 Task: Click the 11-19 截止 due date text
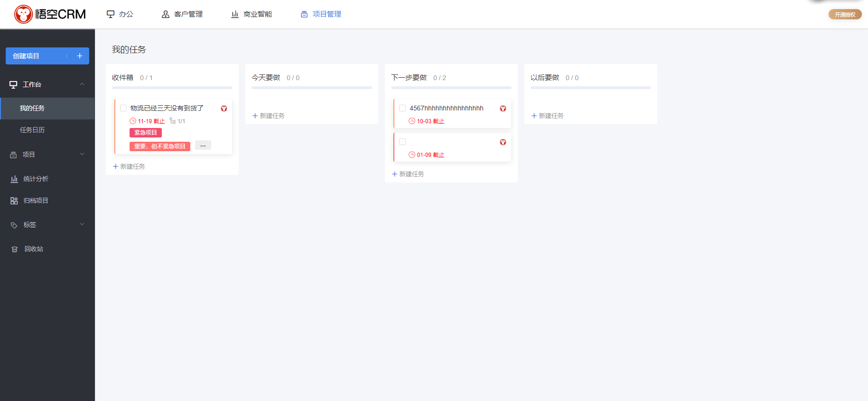(151, 121)
